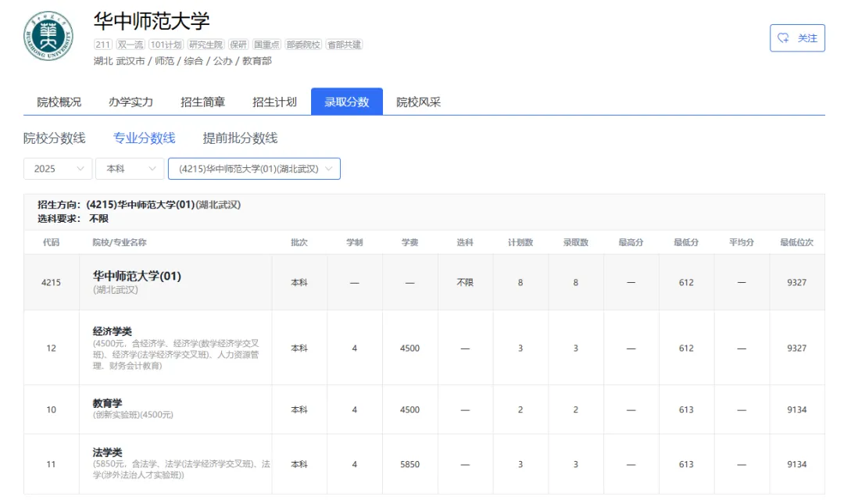
Task: Click the 招生方向 info line
Action: pyautogui.click(x=139, y=205)
